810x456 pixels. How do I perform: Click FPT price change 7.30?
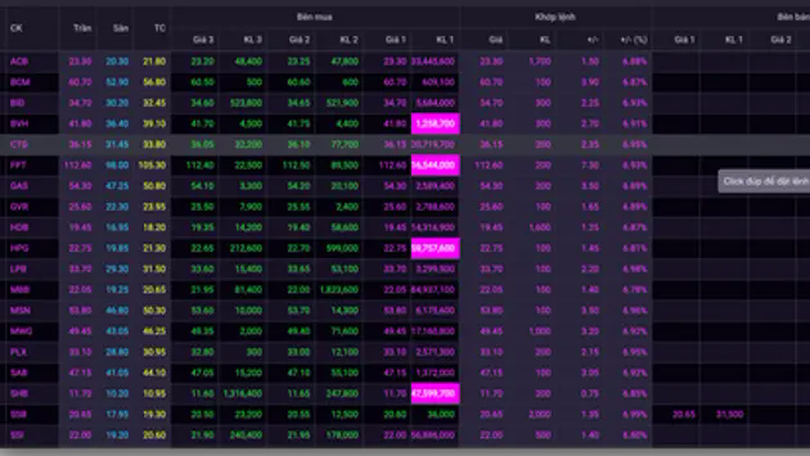(x=590, y=165)
